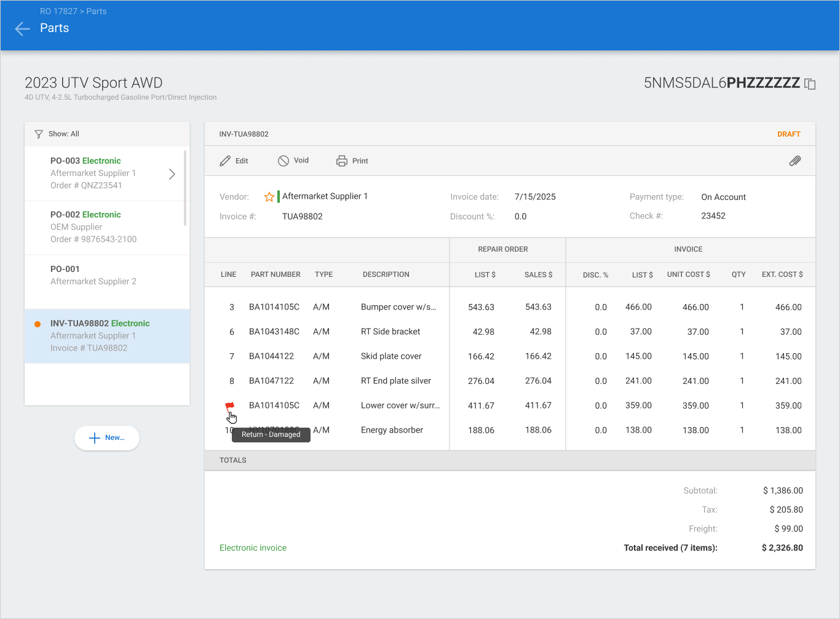Click the Edit pencil icon
Screen dimensions: 840x619
[x=225, y=161]
